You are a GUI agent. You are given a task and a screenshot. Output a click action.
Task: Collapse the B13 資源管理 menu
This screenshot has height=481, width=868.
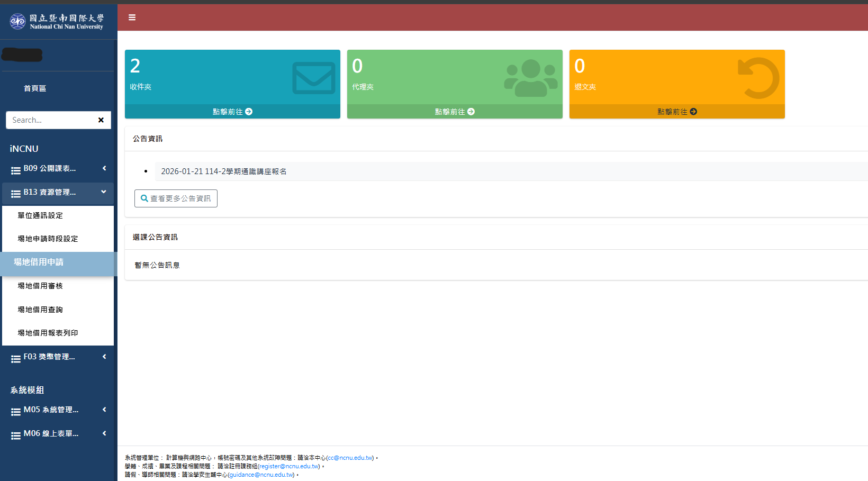click(x=104, y=192)
